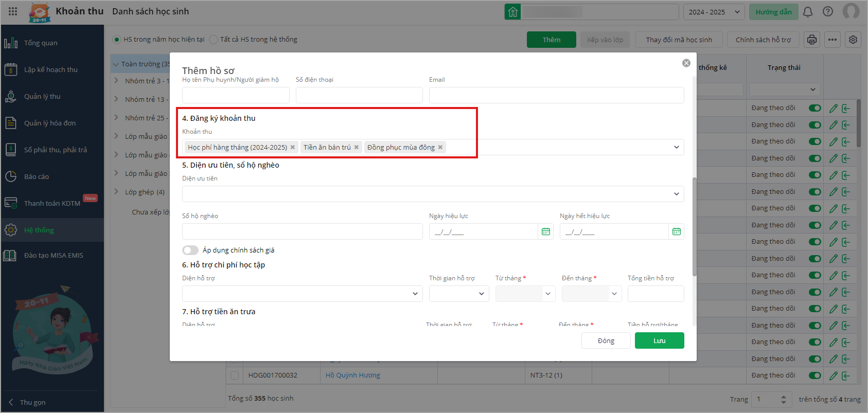Screen dimensions: 868x413
Task: Open Sổ phải thu, phải trả
Action: pos(52,150)
